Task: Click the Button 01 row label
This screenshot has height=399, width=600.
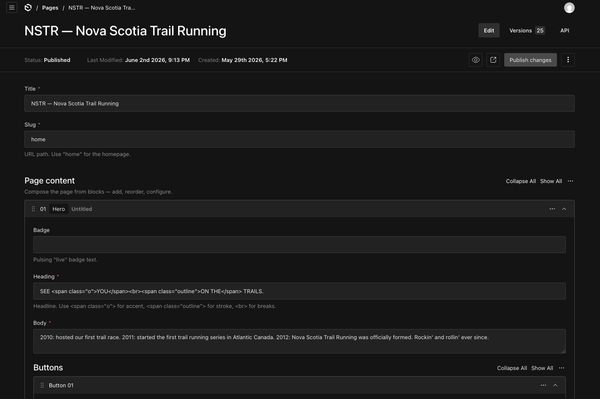Action: coord(61,385)
